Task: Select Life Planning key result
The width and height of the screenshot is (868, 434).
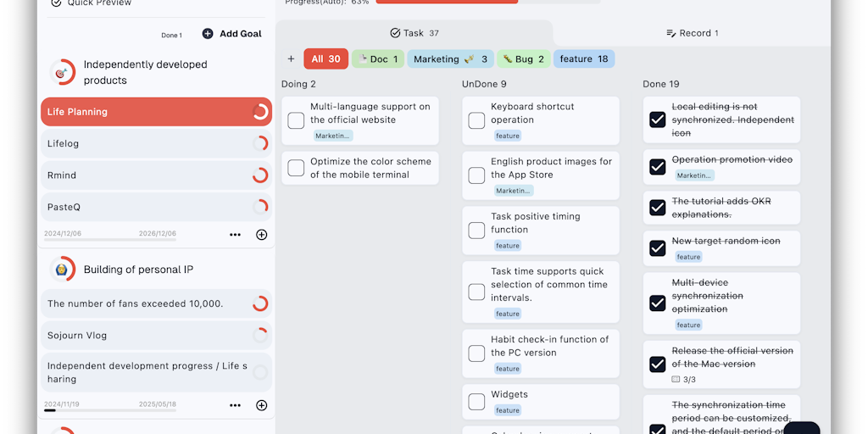Action: tap(157, 112)
